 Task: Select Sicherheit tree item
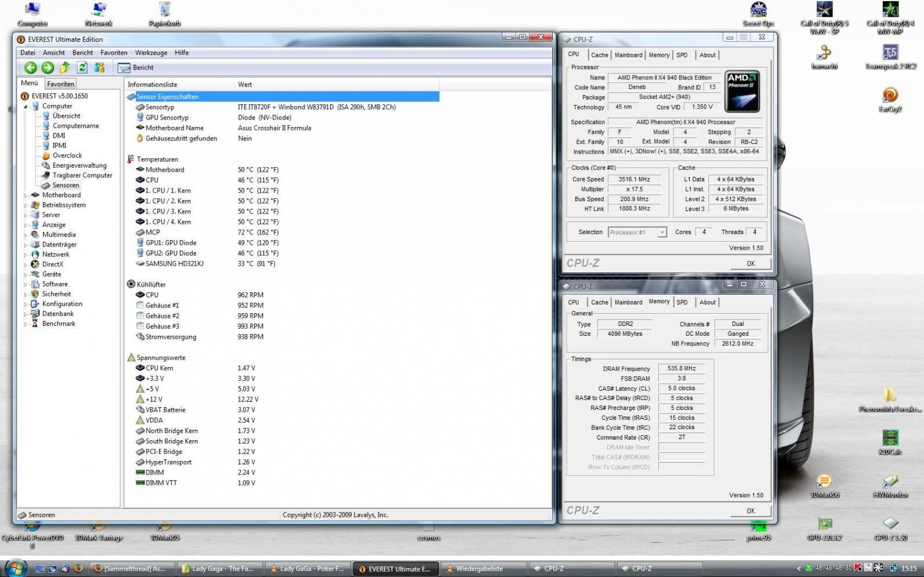tap(56, 294)
